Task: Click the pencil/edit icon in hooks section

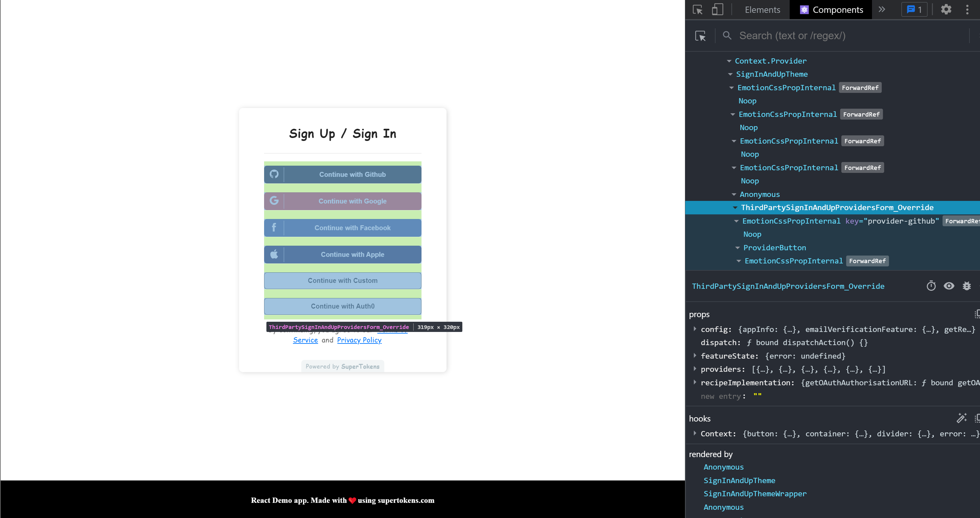Action: (x=962, y=418)
